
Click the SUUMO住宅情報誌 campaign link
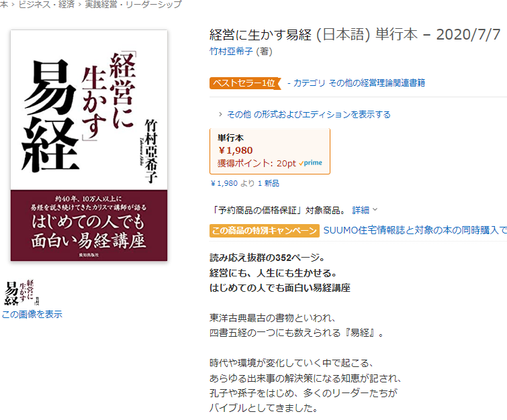(415, 230)
